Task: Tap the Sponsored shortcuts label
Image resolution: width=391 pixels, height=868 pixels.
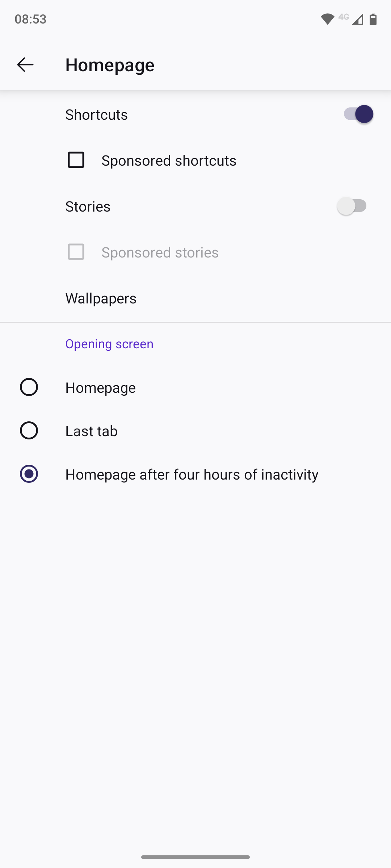Action: [169, 161]
